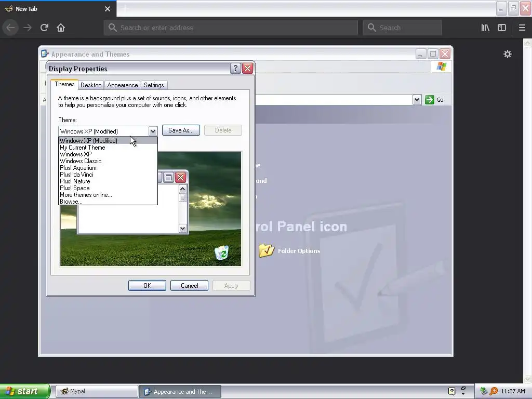Focus the Search or enter address field
The height and width of the screenshot is (399, 532).
click(231, 28)
